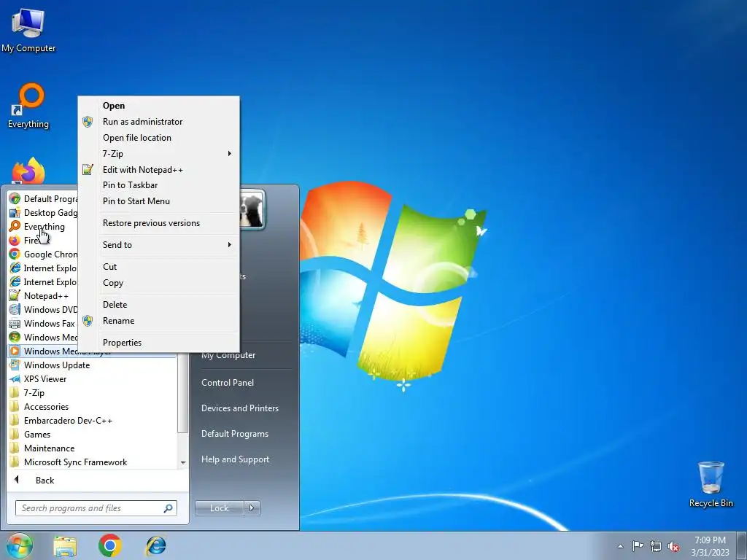Click the Default Programs icon in the programs list
This screenshot has height=560, width=747.
tap(15, 198)
